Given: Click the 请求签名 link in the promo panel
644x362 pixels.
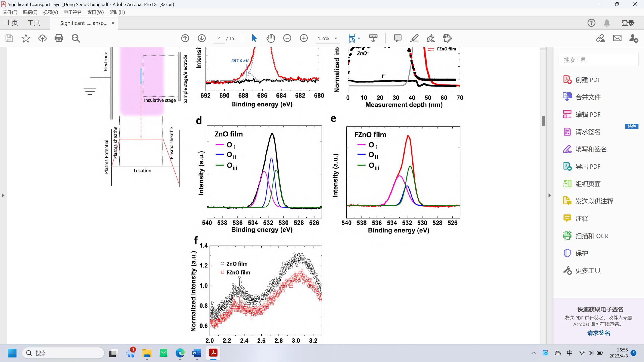Looking at the screenshot, I should point(599,333).
